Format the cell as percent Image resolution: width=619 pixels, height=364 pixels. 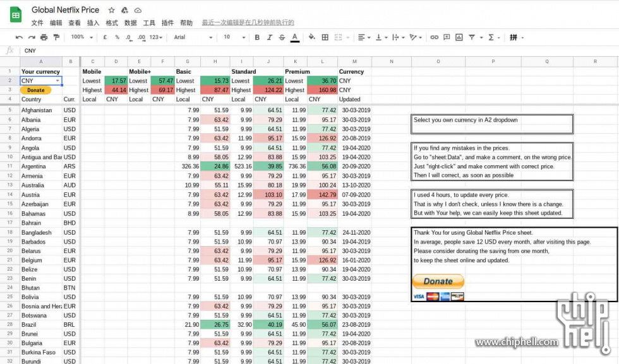[x=117, y=37]
